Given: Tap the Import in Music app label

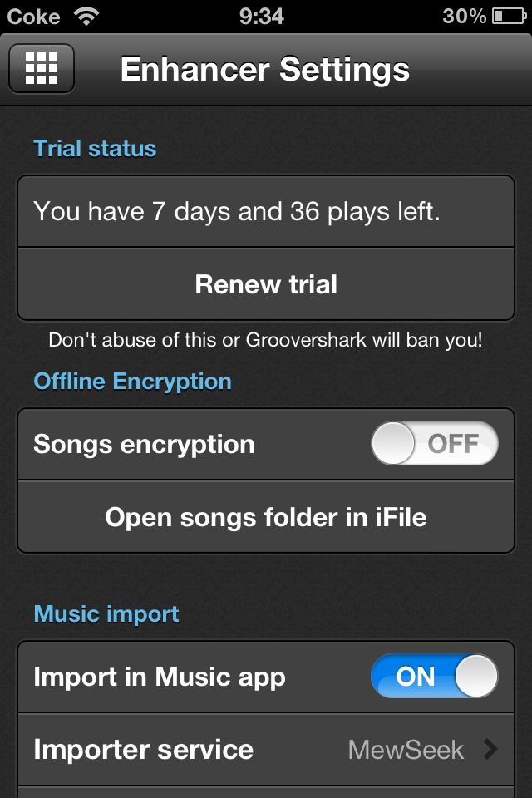Looking at the screenshot, I should click(x=160, y=677).
